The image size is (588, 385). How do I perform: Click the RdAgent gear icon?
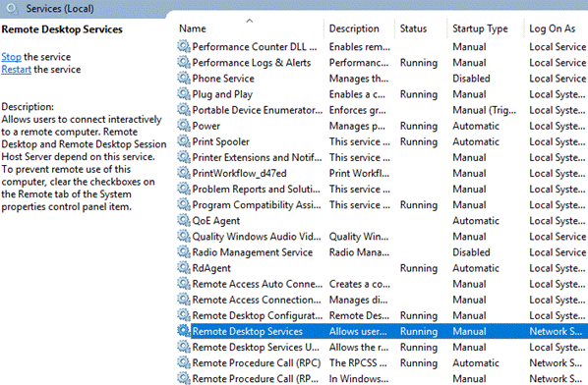tap(184, 268)
